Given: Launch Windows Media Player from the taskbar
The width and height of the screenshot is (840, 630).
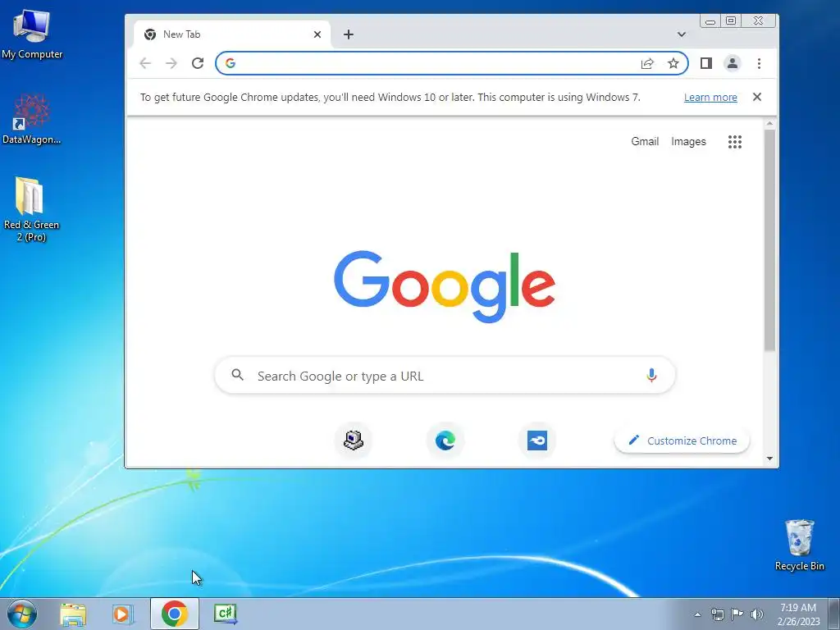Looking at the screenshot, I should click(123, 614).
